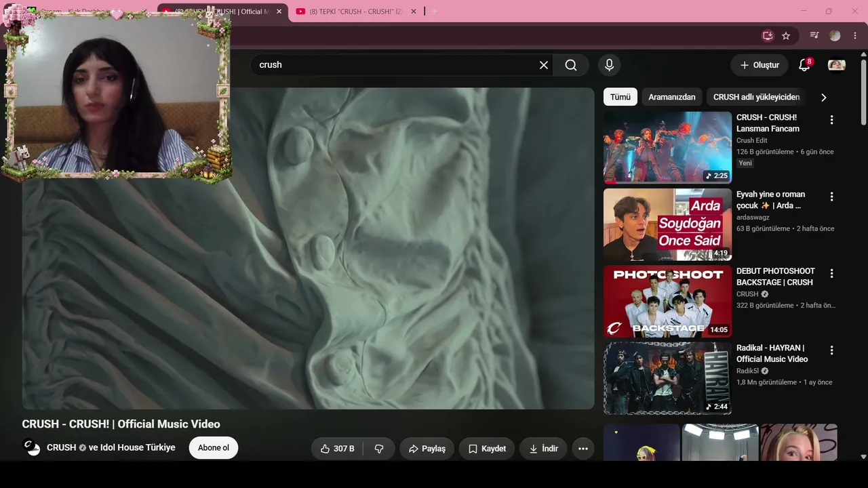Image resolution: width=868 pixels, height=488 pixels.
Task: Open the Idol House Türkiye channel link
Action: 138,448
